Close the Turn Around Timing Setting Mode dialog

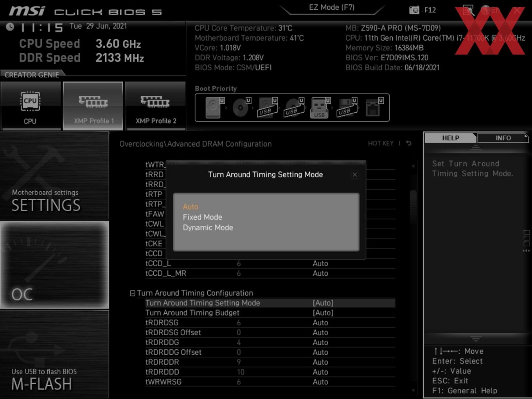tap(354, 174)
